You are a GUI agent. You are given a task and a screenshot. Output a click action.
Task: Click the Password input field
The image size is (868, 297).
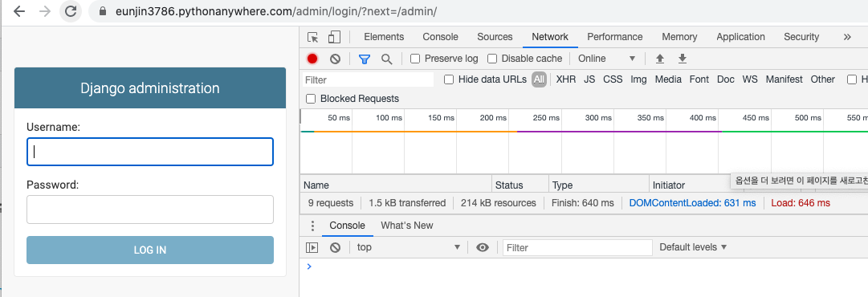tap(150, 209)
